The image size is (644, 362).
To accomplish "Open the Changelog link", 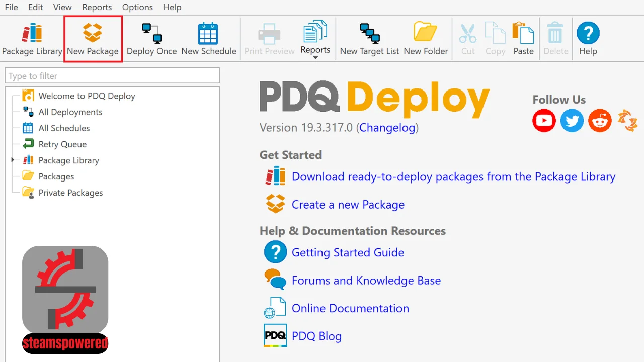I will (387, 128).
